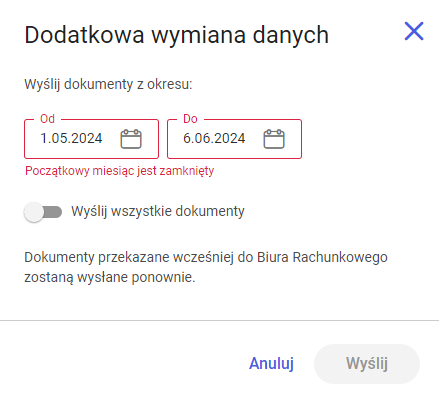Open the calendar picker for Do date
Screen dimensions: 439x403
[274, 139]
